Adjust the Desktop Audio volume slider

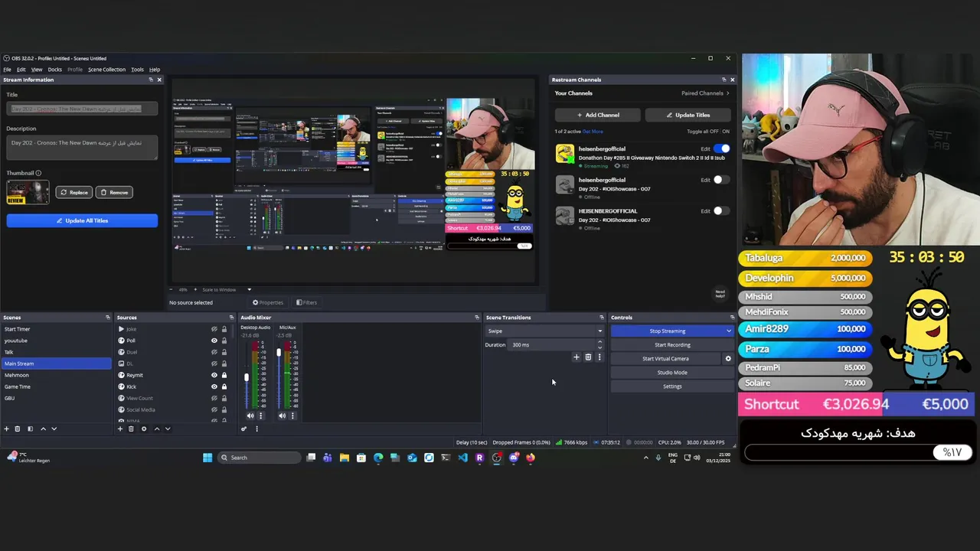pyautogui.click(x=247, y=378)
